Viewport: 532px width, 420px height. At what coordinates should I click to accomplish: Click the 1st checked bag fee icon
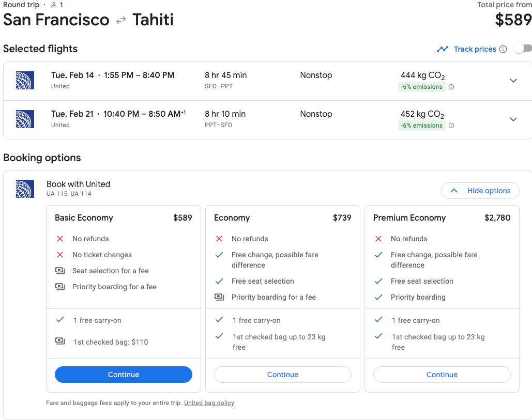click(x=60, y=341)
